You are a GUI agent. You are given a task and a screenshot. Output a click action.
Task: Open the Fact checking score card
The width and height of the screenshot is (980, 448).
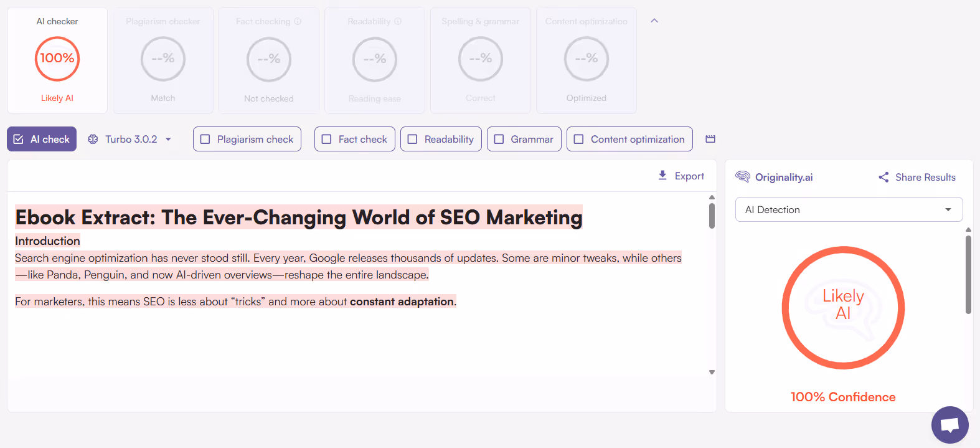click(269, 60)
